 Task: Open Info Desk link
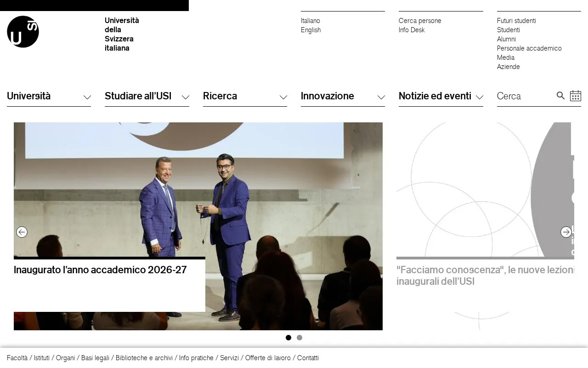point(412,30)
